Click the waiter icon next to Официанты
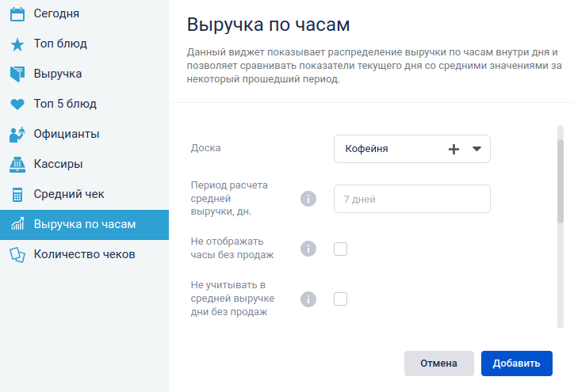The image size is (574, 392). 17,135
